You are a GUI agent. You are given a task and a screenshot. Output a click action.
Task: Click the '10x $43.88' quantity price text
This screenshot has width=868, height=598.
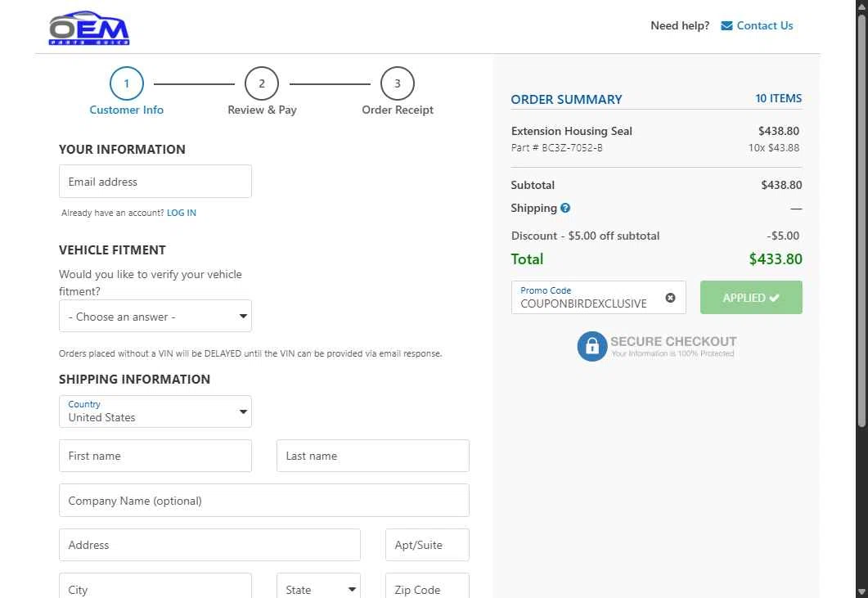(774, 148)
